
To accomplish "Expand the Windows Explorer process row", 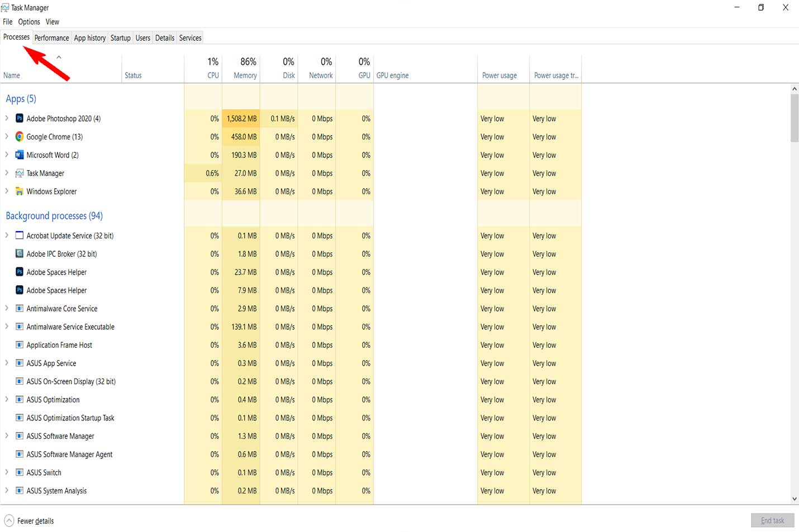I will pos(7,191).
